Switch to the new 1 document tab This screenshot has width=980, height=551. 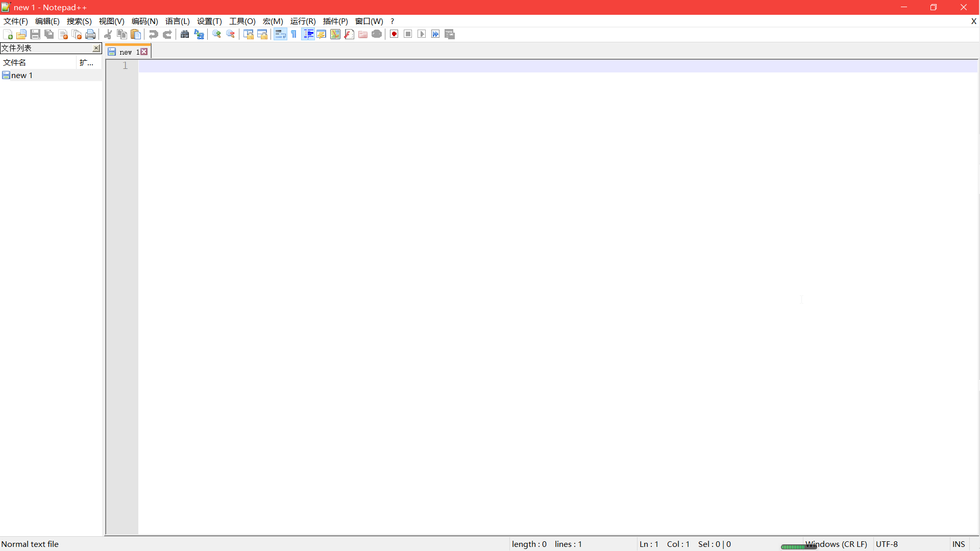tap(125, 52)
